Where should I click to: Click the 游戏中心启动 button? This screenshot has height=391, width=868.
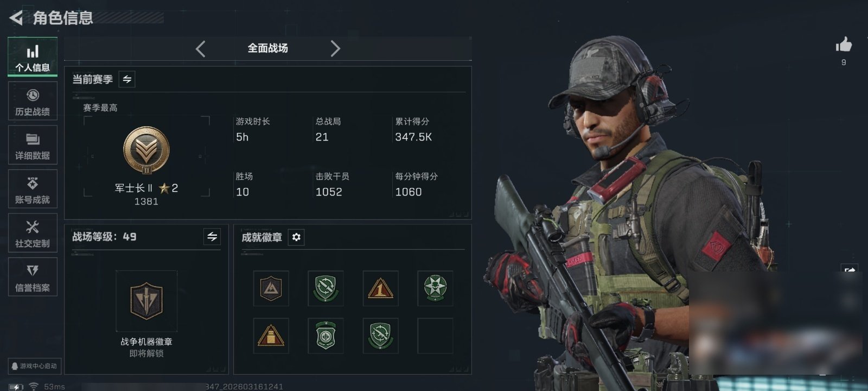pyautogui.click(x=34, y=366)
